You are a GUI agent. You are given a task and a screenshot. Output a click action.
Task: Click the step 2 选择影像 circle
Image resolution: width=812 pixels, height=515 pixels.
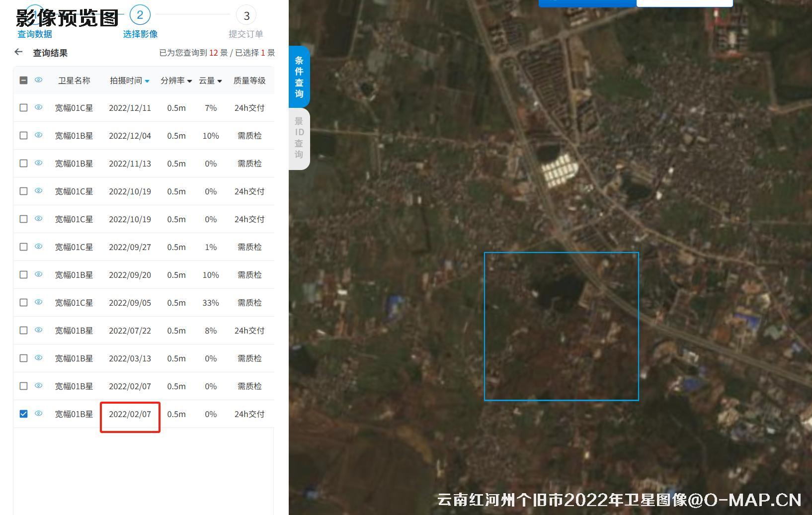point(140,15)
